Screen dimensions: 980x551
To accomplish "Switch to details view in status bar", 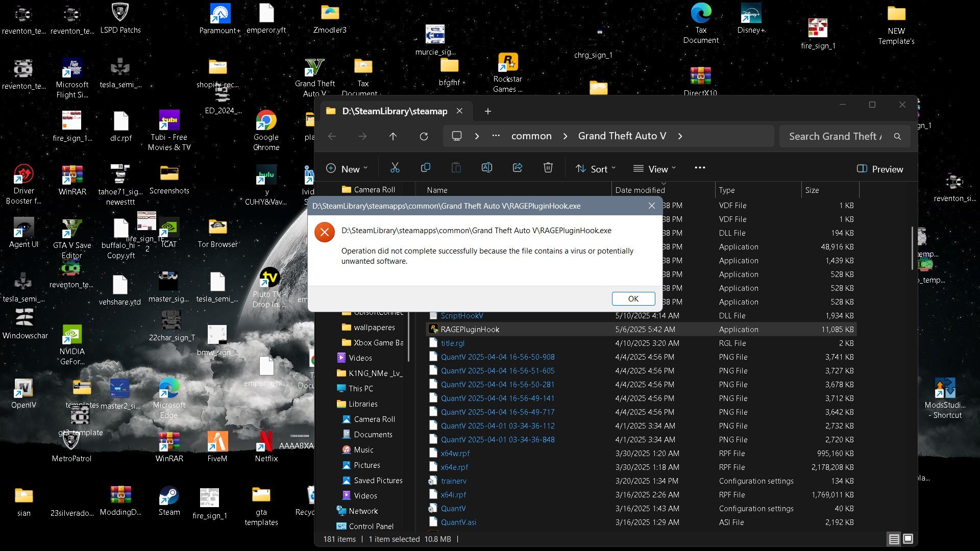I will [x=894, y=539].
